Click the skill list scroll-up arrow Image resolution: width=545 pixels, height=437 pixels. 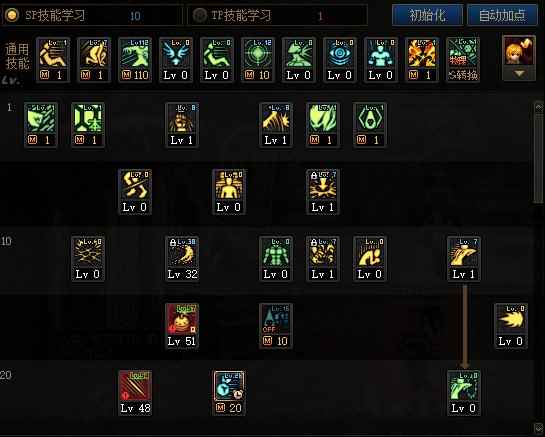click(x=538, y=107)
